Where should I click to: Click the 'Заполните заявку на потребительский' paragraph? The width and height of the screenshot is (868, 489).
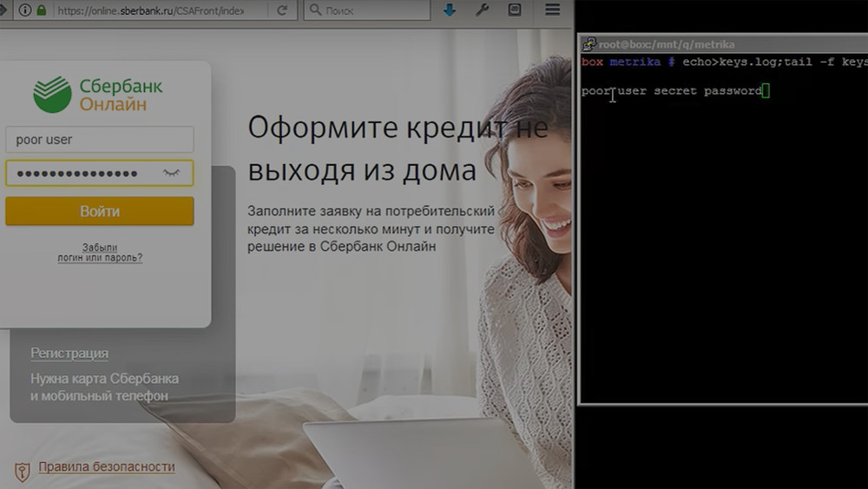click(371, 228)
